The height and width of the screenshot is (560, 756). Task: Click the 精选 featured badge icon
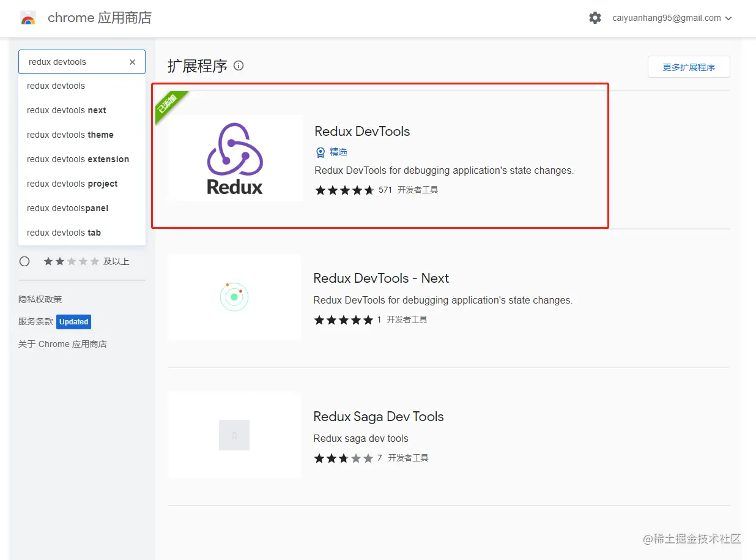(320, 152)
